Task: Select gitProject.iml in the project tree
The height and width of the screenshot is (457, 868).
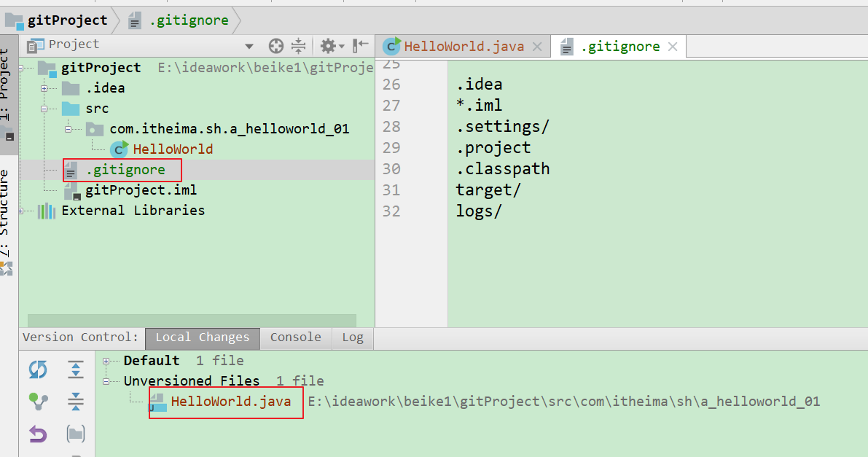Action: [x=141, y=190]
